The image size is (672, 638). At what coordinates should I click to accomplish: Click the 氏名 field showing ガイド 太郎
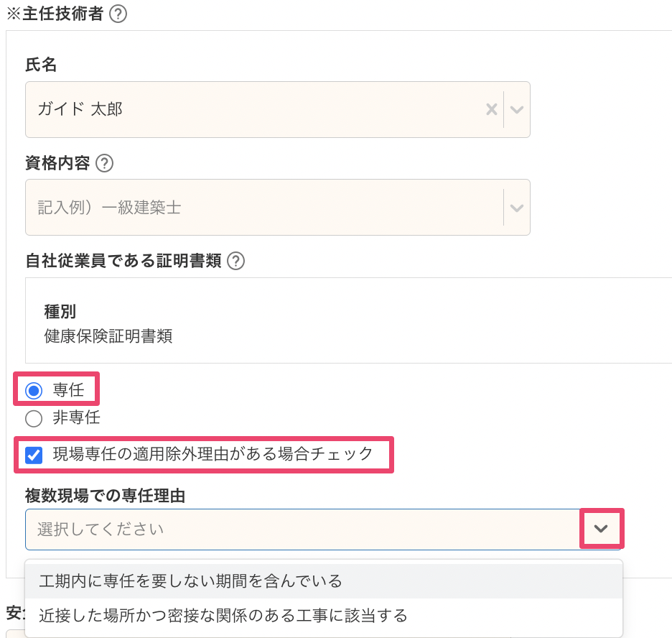click(x=251, y=109)
